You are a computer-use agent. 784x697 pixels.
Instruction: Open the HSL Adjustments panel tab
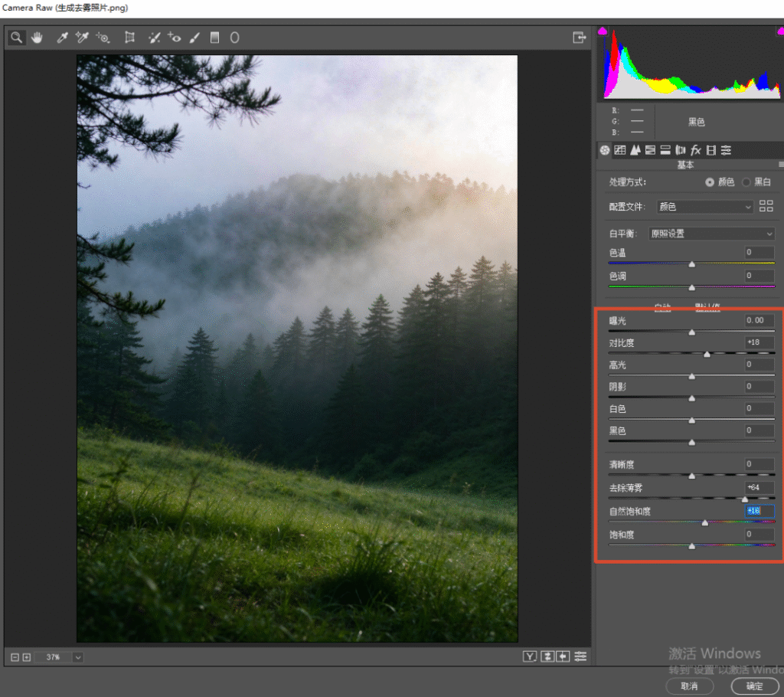[x=650, y=150]
